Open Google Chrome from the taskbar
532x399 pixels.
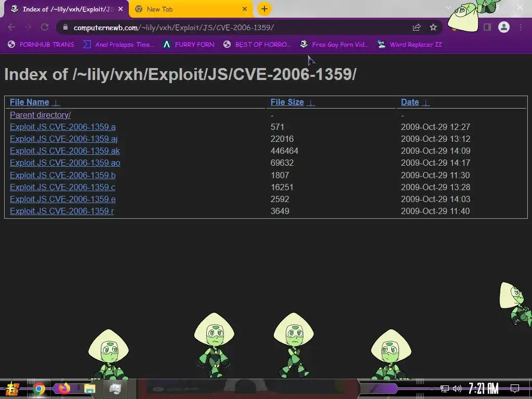(39, 389)
